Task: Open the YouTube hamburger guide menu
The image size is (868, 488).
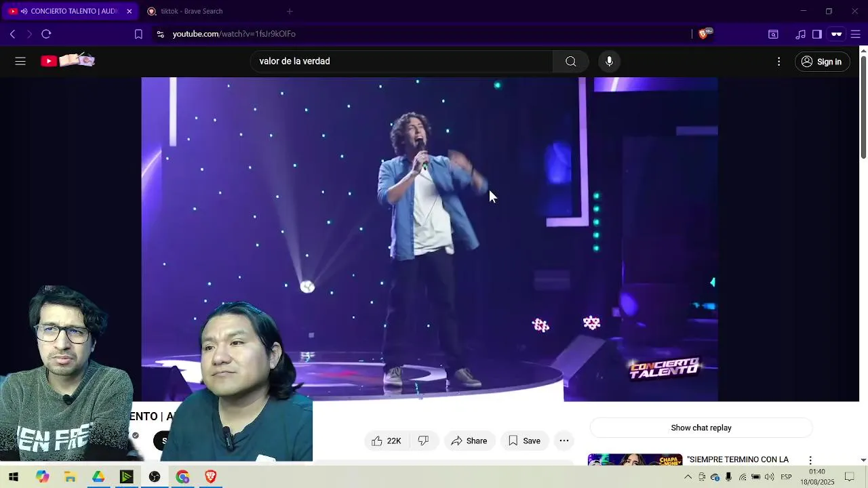Action: (20, 62)
